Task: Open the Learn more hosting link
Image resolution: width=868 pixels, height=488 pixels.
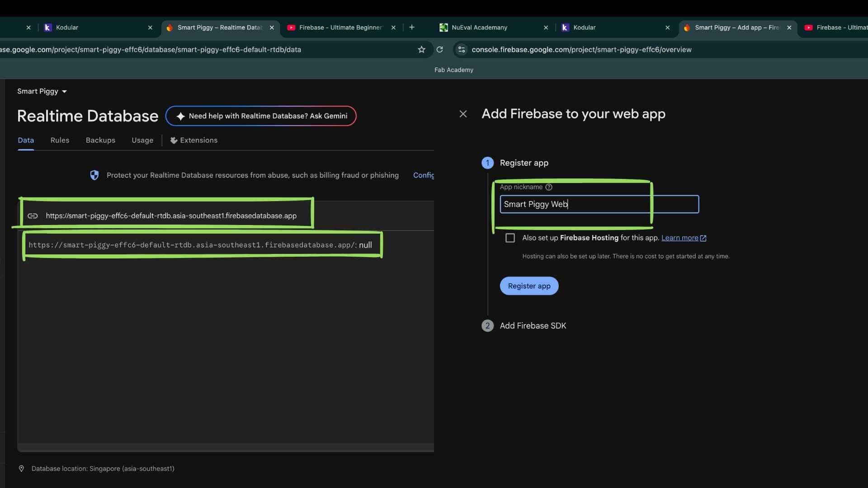Action: pos(679,238)
